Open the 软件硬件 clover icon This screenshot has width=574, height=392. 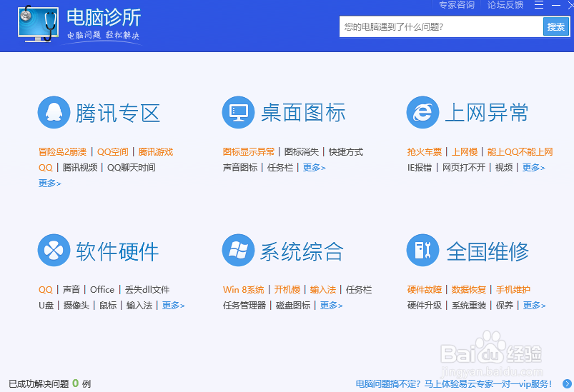click(x=54, y=250)
